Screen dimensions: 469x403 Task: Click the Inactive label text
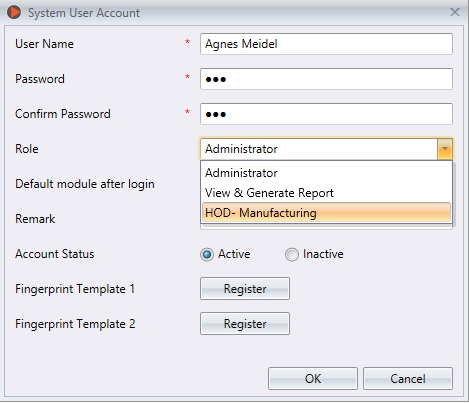[x=323, y=254]
